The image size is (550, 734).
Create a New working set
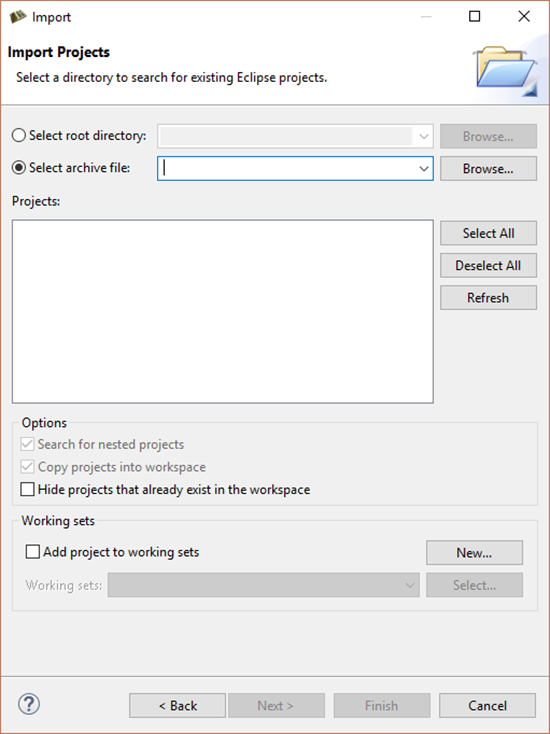(x=474, y=553)
